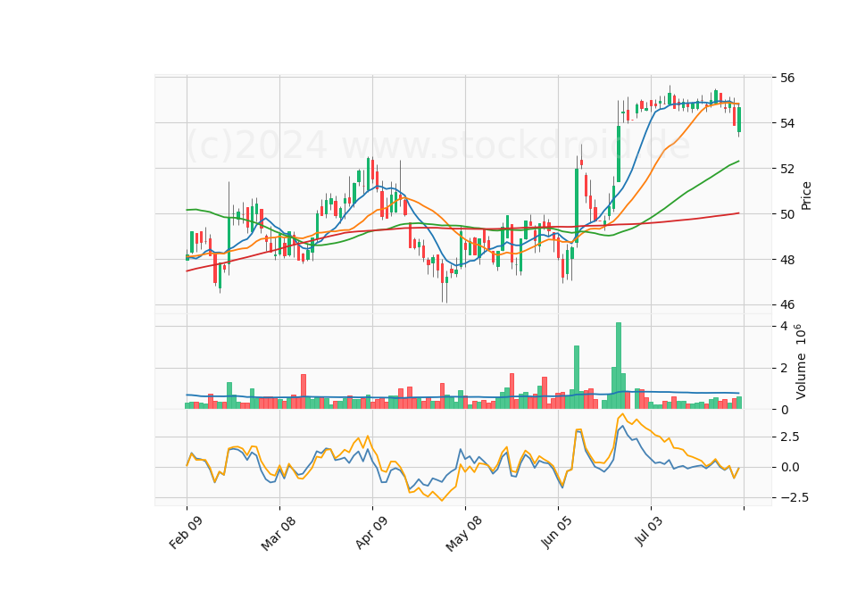Click the volume axis 2 tick label

785,368
